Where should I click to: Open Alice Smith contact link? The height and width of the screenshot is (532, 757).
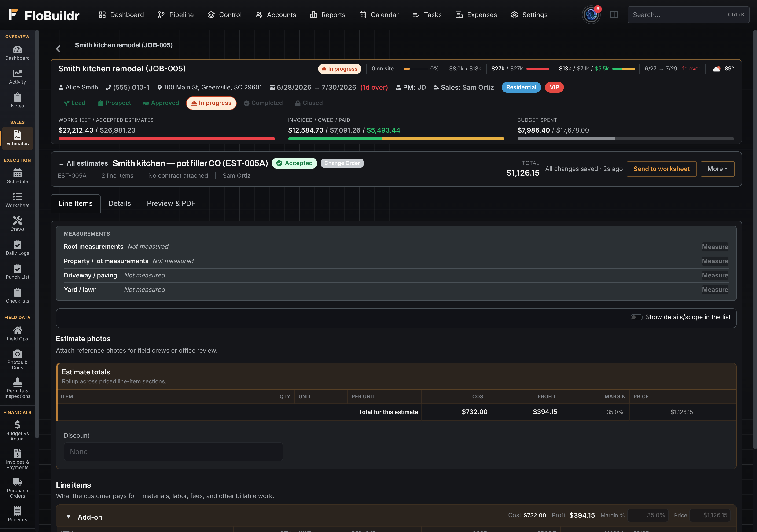(x=82, y=87)
